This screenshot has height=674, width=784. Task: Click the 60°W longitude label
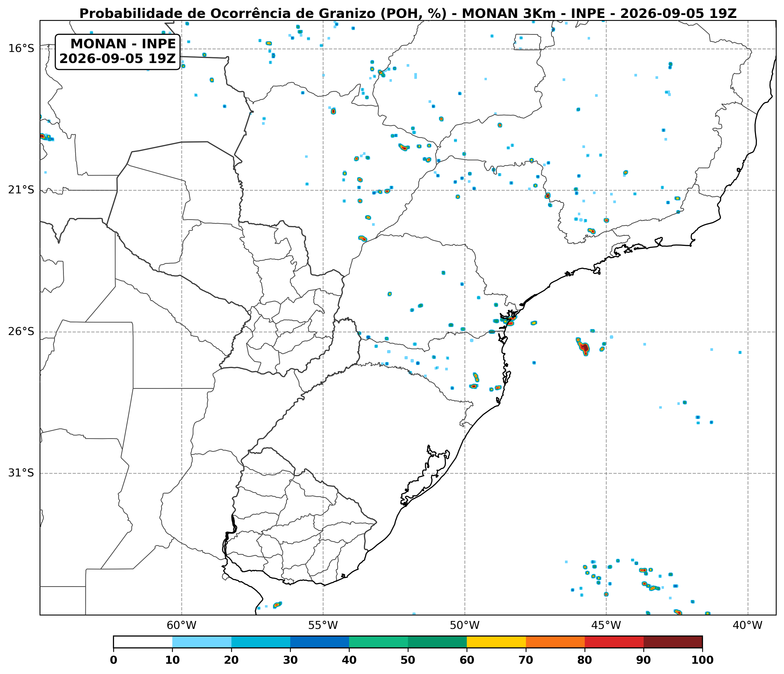point(182,625)
